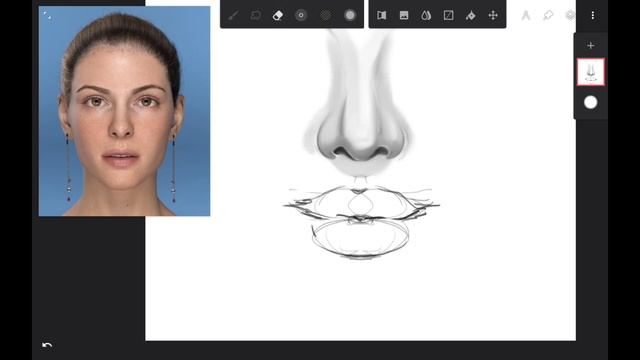Select the nose sketch layer thumbnail

tap(591, 72)
